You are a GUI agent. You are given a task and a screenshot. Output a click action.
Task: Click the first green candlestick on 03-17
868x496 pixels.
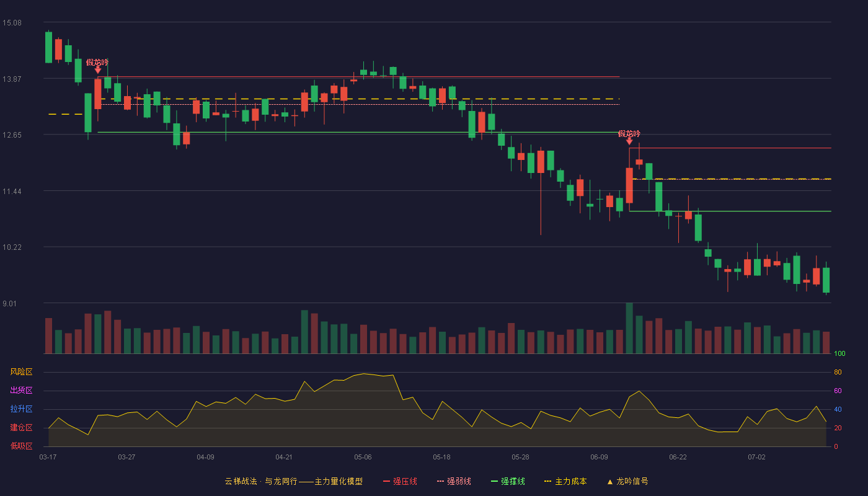pos(48,47)
